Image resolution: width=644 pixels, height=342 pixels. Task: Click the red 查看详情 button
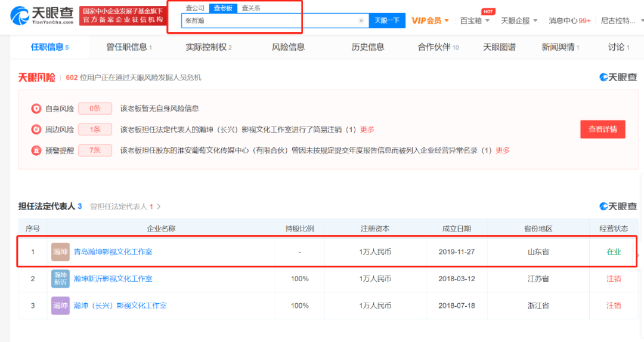602,129
